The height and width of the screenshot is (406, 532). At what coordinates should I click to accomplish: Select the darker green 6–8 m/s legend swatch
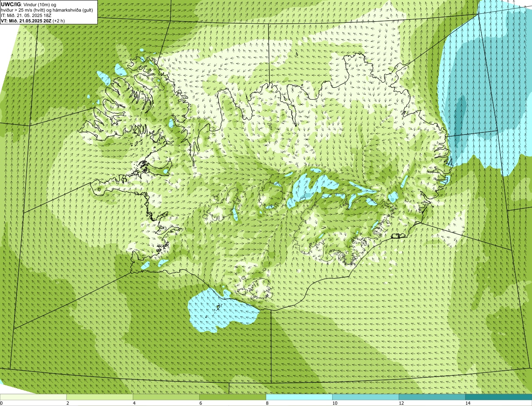point(233,397)
